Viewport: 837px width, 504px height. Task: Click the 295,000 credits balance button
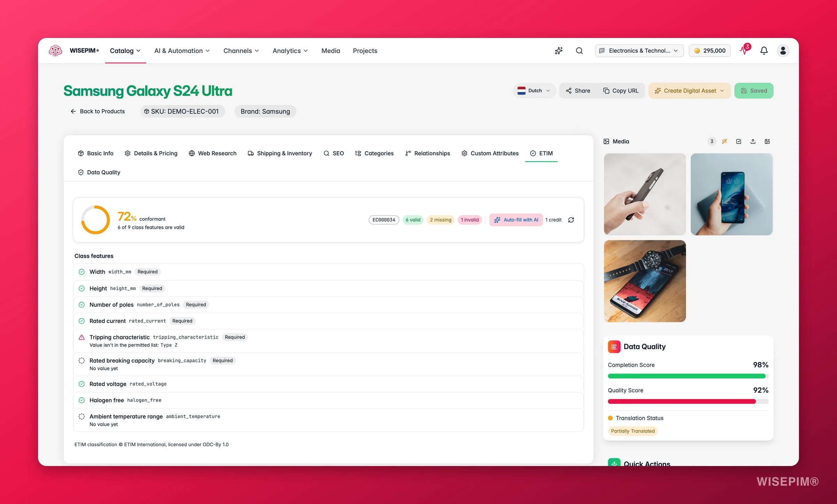point(710,51)
